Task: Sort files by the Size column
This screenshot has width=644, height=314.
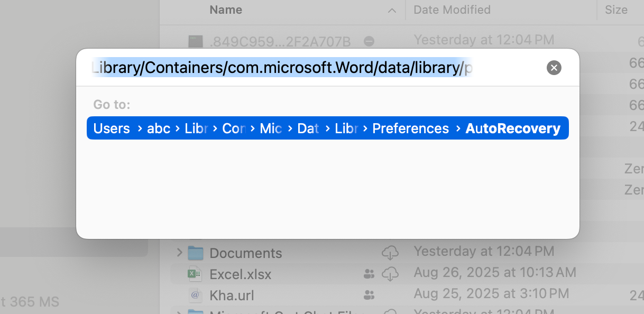Action: (x=617, y=10)
